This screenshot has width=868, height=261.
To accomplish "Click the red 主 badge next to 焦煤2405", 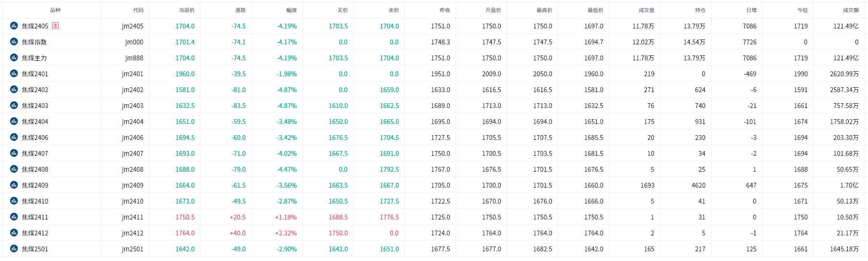I will point(55,26).
